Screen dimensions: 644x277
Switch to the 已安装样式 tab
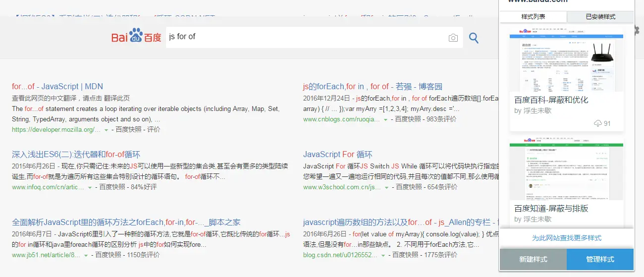point(600,17)
